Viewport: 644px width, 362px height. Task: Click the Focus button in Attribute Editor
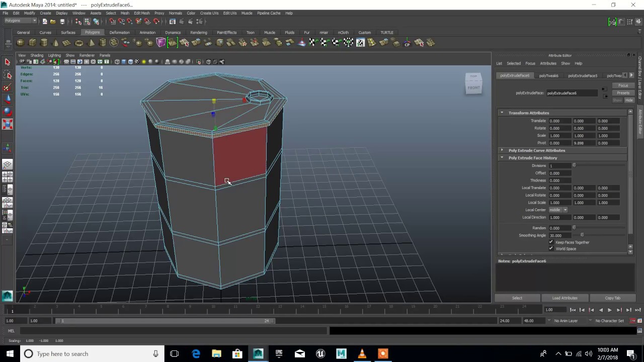point(623,85)
